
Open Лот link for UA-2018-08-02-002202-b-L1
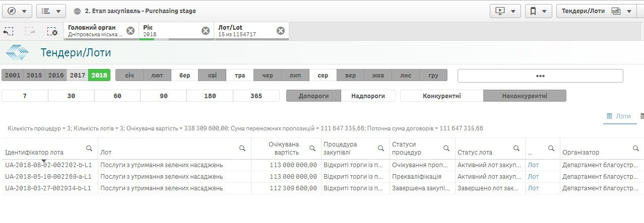click(x=533, y=165)
